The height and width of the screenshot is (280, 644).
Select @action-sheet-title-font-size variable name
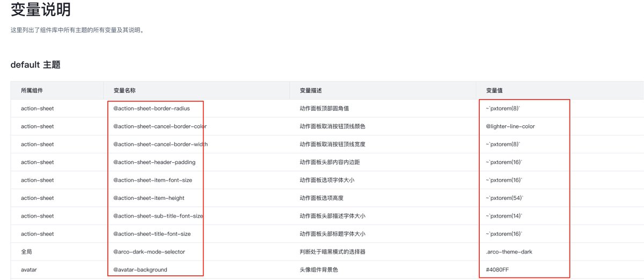(152, 234)
